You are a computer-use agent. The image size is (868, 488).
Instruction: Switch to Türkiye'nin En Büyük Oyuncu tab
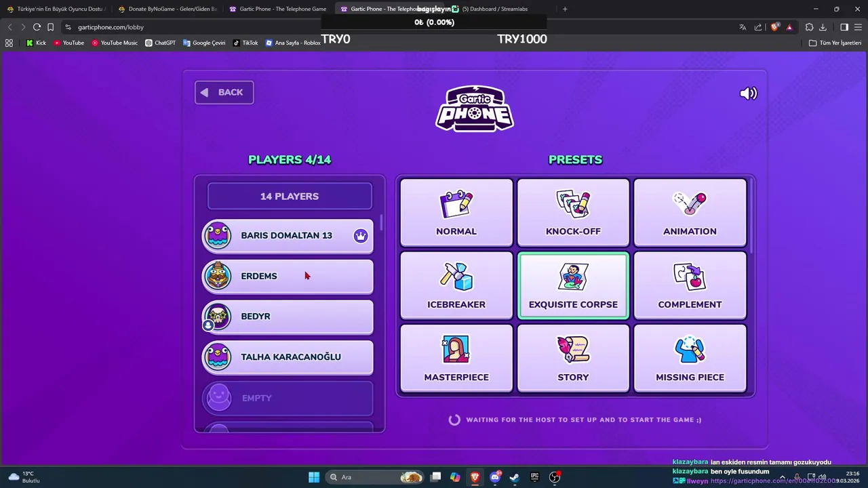(x=56, y=9)
